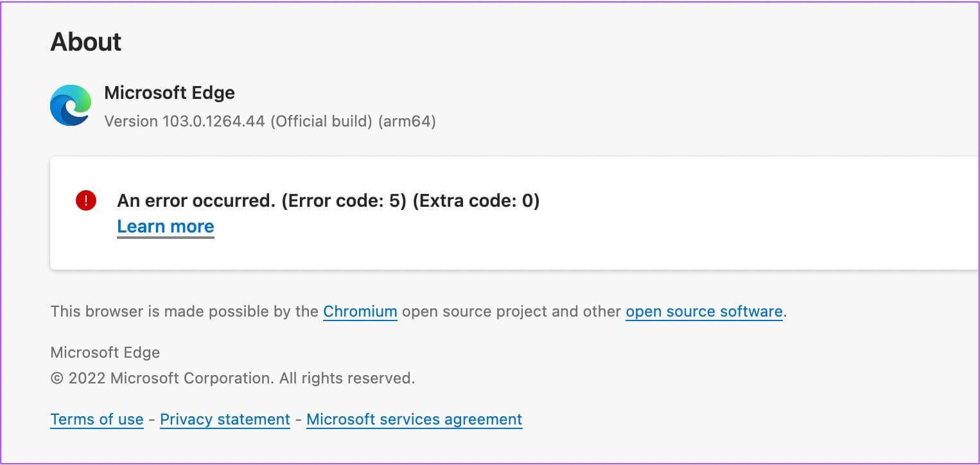Click the red error alert icon
This screenshot has width=980, height=465.
pos(85,201)
